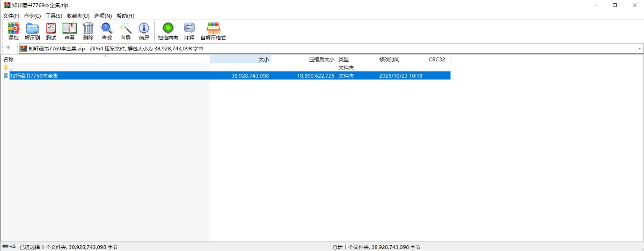Show archive Info (信息) icon

pyautogui.click(x=144, y=31)
